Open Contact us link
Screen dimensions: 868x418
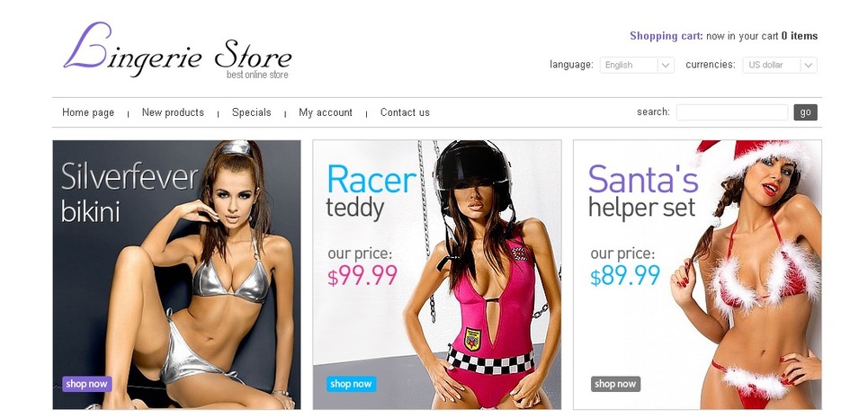(405, 112)
